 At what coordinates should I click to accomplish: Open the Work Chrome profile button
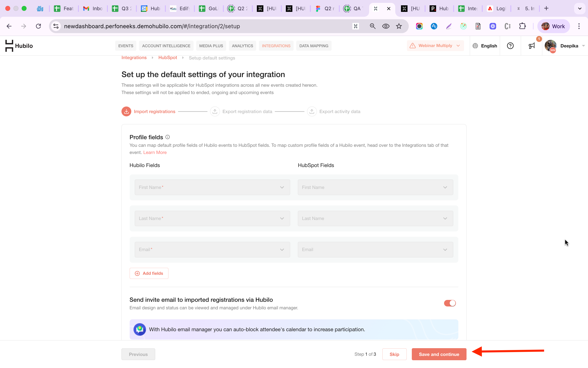click(x=553, y=26)
